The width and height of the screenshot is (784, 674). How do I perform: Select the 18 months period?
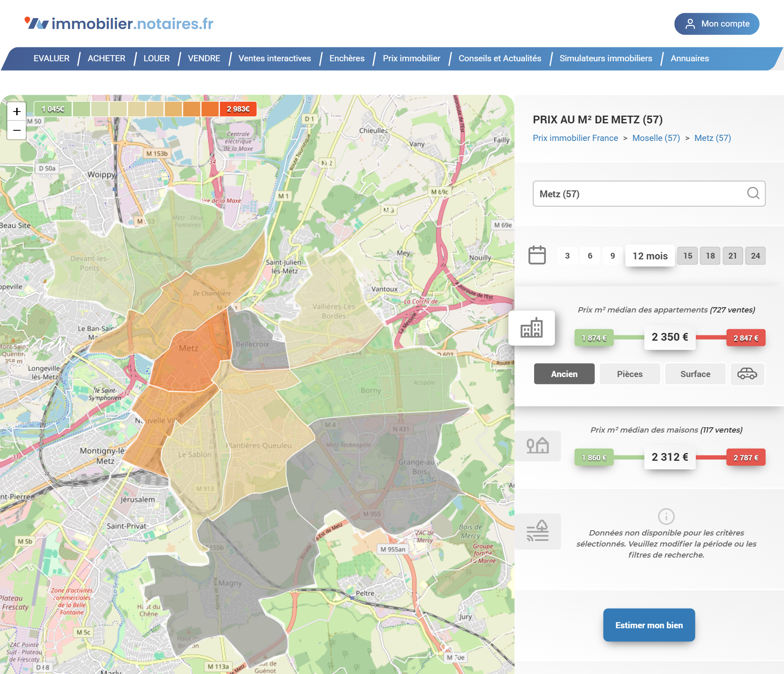click(710, 256)
